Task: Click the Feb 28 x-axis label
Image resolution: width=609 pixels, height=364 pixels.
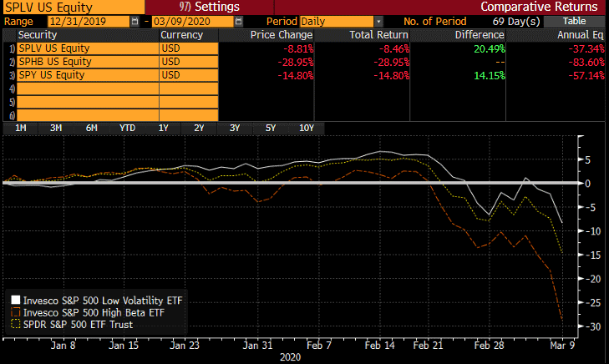Action: [489, 345]
